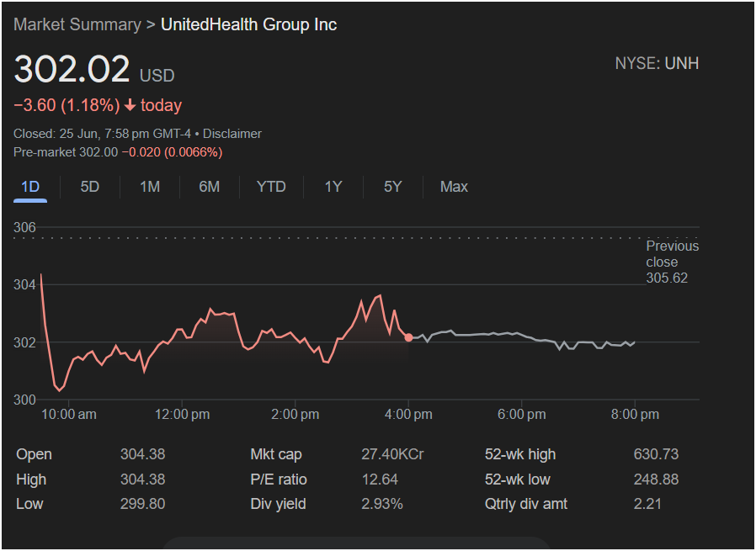
Task: Click the Qtrly div amt value 2.21
Action: [647, 504]
